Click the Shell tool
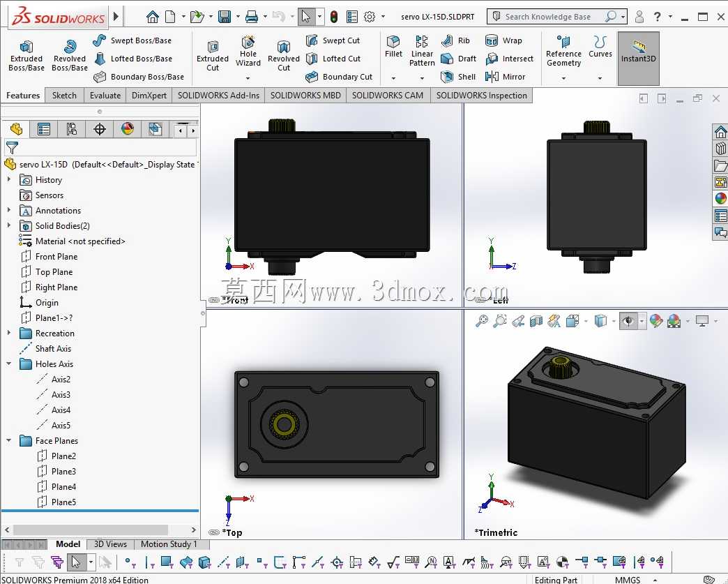728x584 pixels. 458,77
